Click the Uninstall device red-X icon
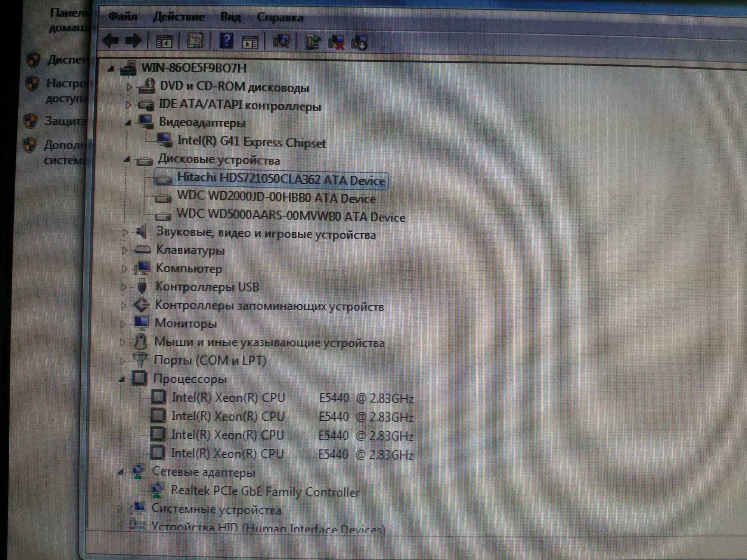747x560 pixels. point(336,43)
